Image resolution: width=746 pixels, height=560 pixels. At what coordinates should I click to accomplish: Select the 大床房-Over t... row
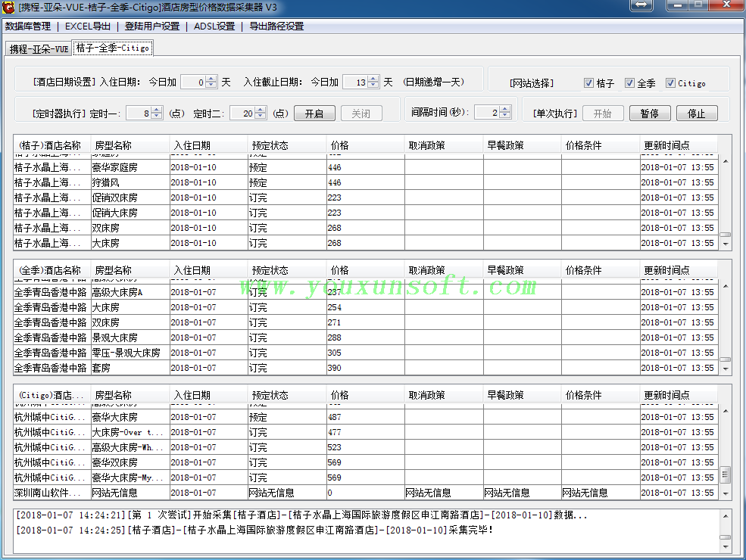365,433
